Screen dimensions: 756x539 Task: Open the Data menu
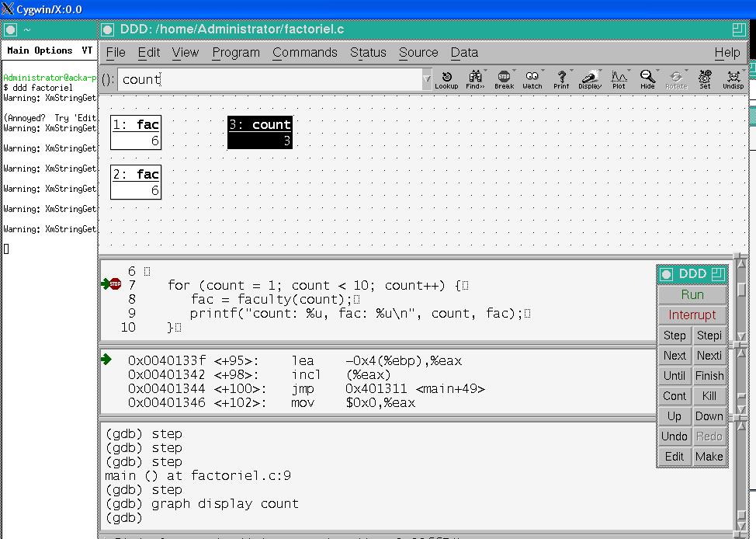tap(464, 52)
